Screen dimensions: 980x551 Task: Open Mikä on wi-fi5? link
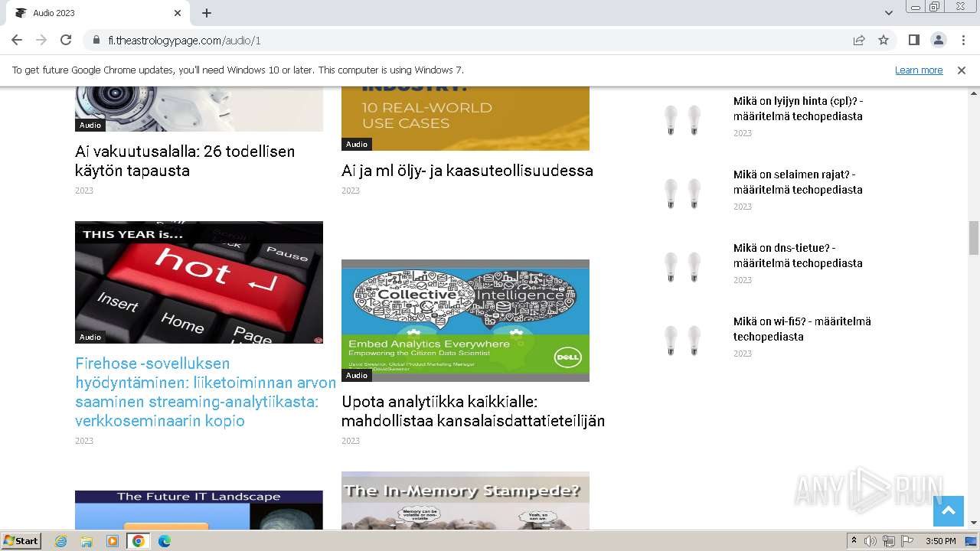pyautogui.click(x=802, y=329)
